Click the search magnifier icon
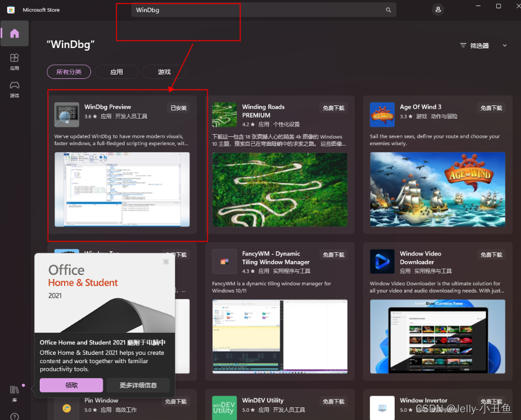521x420 pixels. point(388,10)
